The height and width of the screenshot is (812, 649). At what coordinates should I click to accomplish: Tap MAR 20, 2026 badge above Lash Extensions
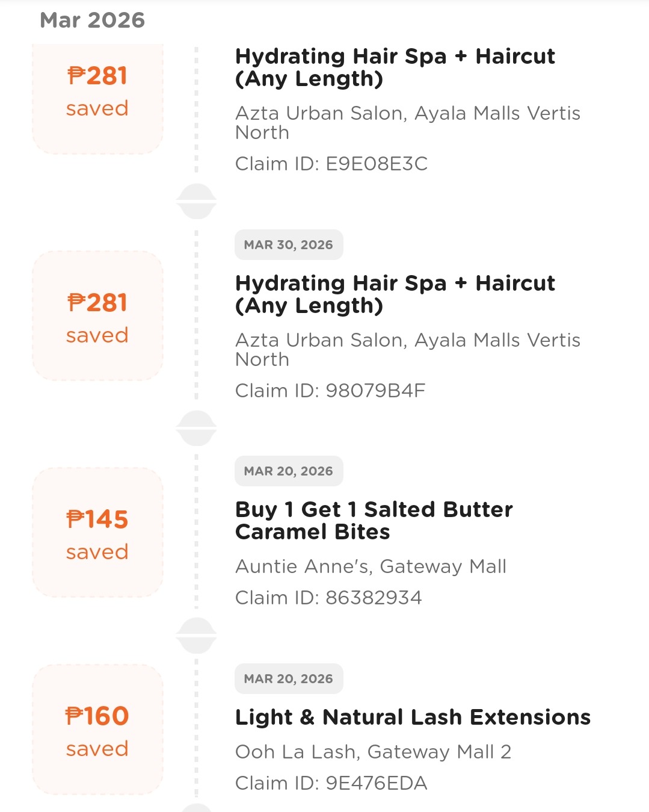[x=288, y=679]
